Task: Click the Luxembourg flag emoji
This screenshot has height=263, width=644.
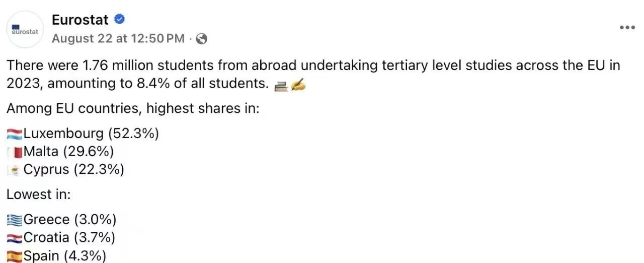Action: (15, 134)
